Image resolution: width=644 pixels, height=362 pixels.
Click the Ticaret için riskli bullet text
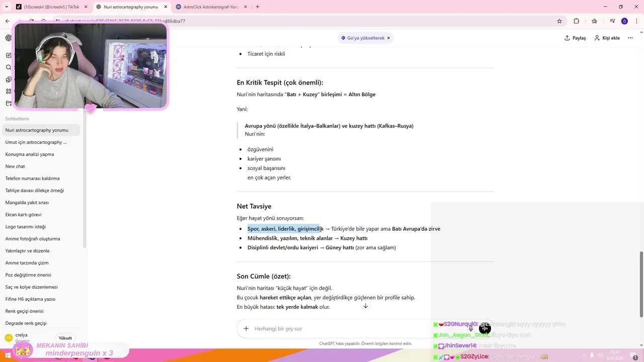point(266,54)
